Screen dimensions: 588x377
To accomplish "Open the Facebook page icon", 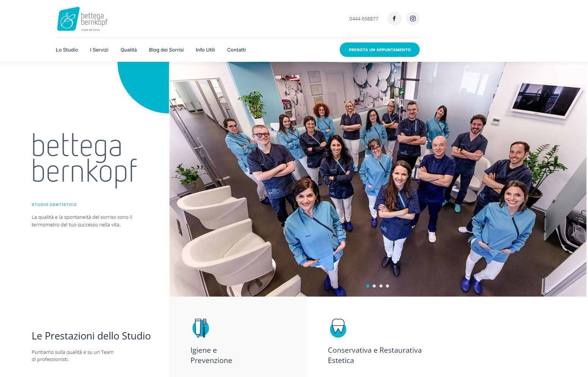I will point(394,19).
